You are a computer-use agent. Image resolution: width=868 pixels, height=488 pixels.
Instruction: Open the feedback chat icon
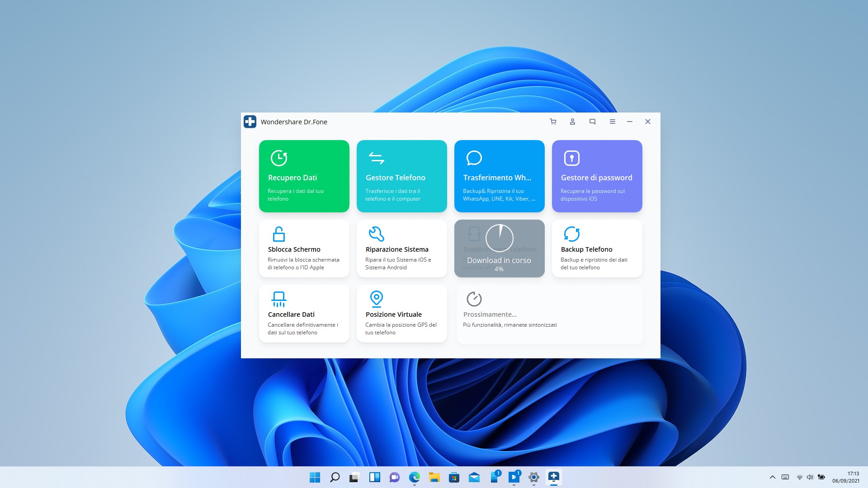pyautogui.click(x=592, y=122)
